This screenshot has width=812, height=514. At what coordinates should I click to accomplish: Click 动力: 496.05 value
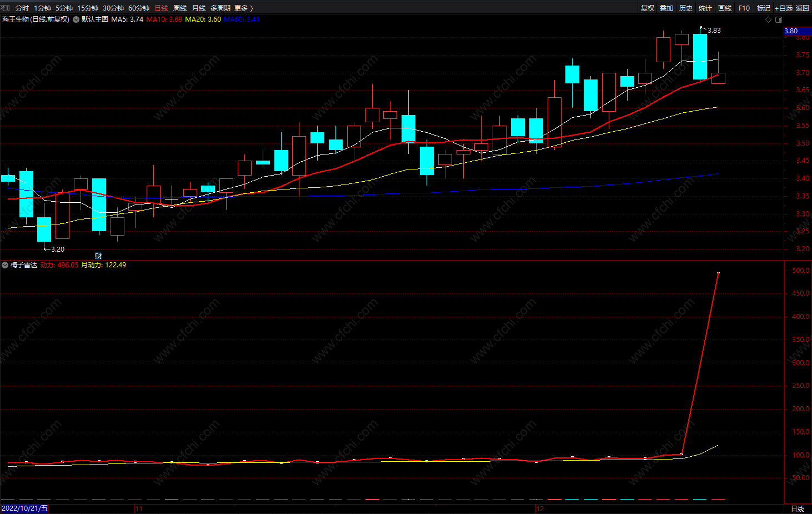(x=59, y=265)
